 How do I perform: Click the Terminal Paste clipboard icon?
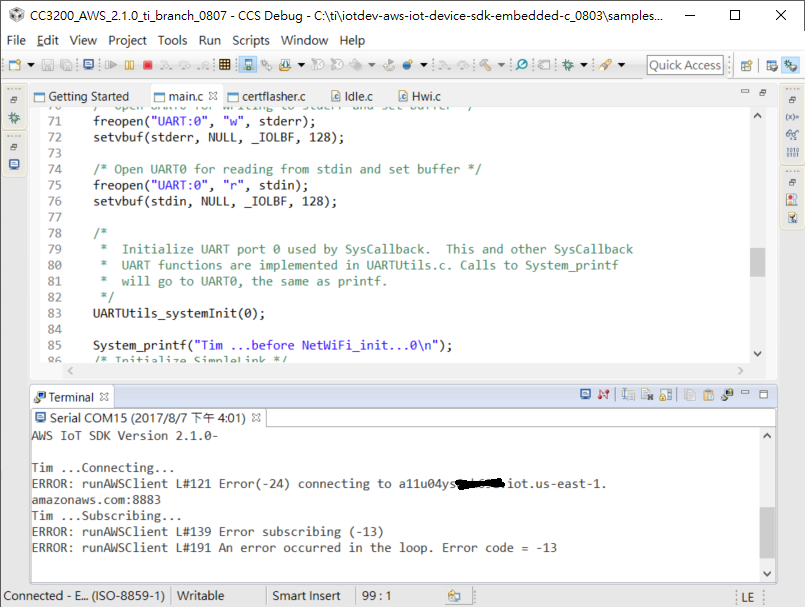[708, 394]
